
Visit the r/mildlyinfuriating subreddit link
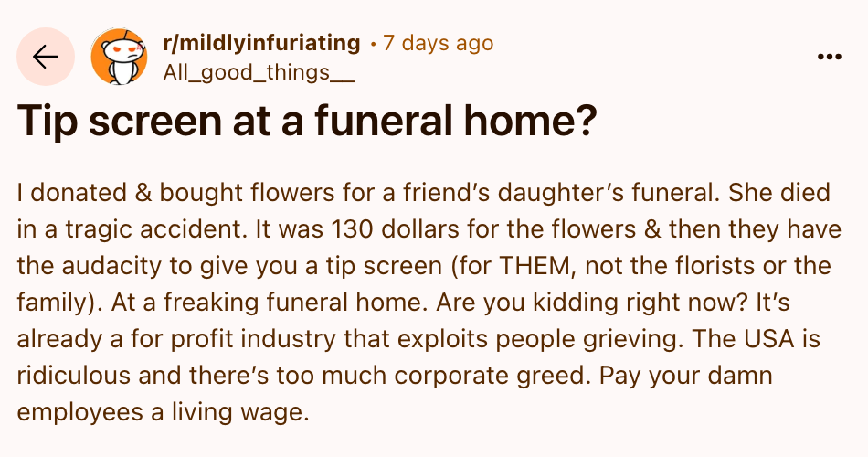[261, 43]
